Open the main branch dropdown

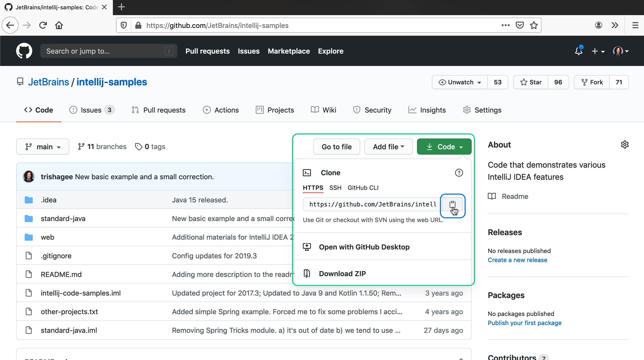point(43,147)
